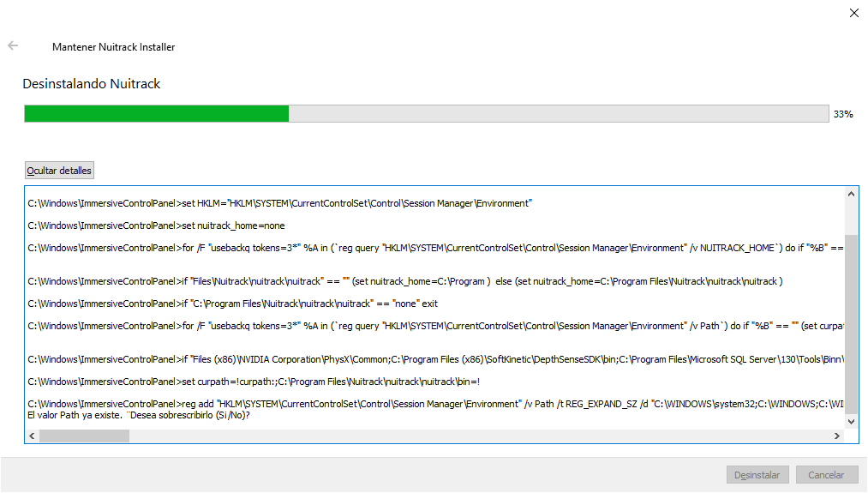
Task: Click the 'set HKLM=' log line
Action: [x=279, y=203]
